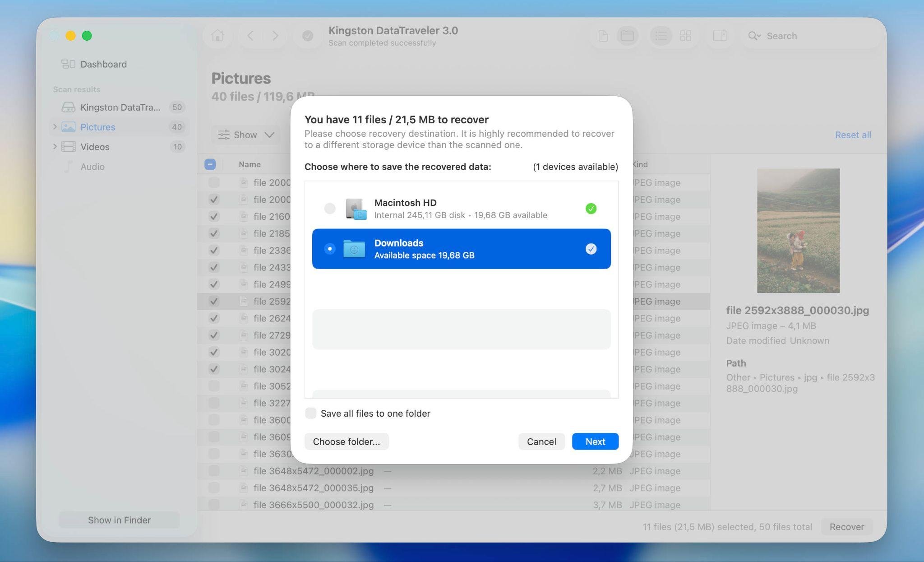924x562 pixels.
Task: Check the file 3666x5500_000032.jpg checkbox
Action: click(x=214, y=505)
